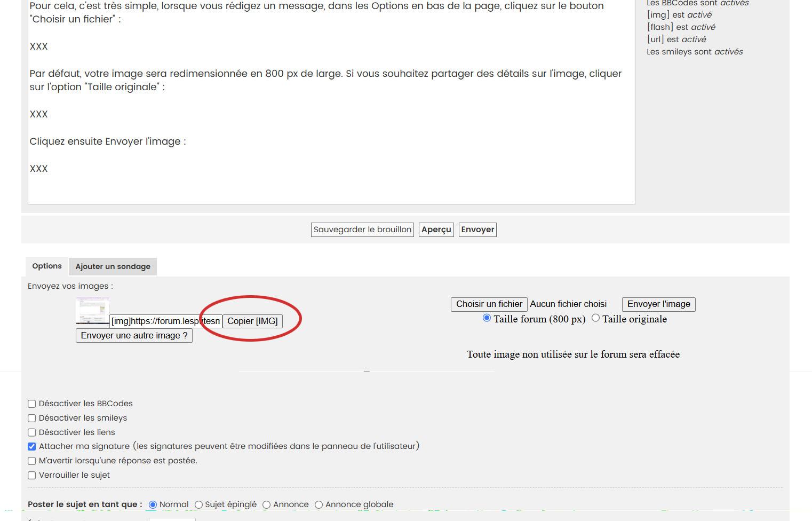The image size is (812, 521).
Task: Enable M'avertir lorsqu'une réponse est postée
Action: [x=32, y=461]
